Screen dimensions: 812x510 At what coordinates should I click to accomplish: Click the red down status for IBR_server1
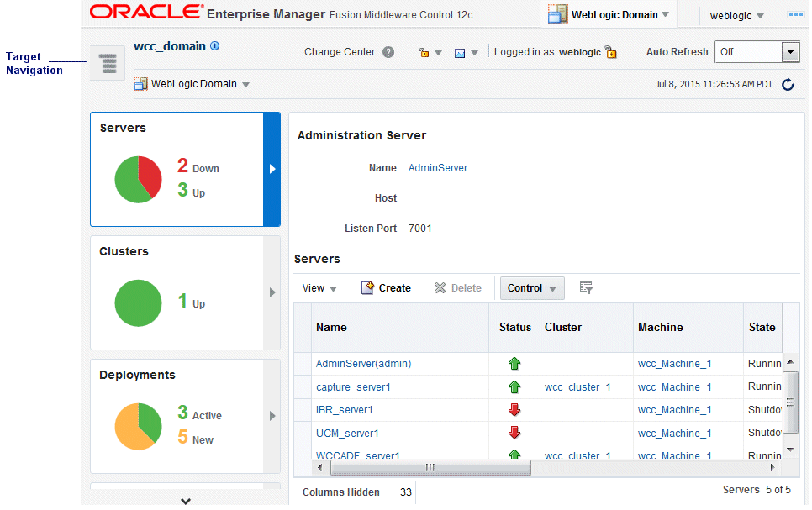tap(514, 409)
